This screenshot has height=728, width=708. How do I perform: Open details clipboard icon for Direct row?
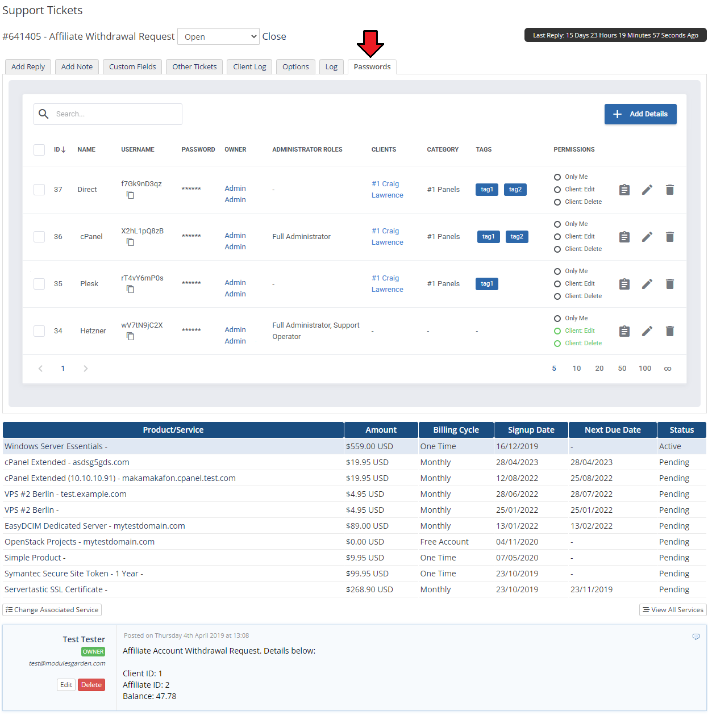(624, 190)
